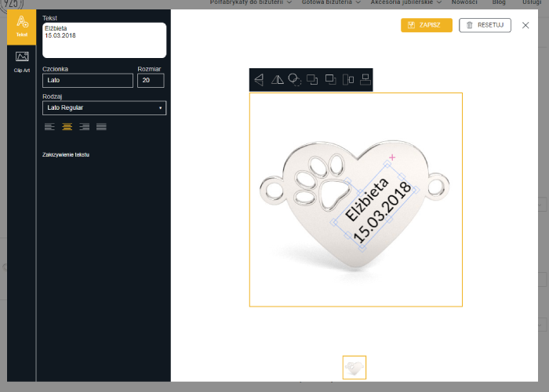Expand the Zakrzywienie tekstu section
This screenshot has height=392, width=549.
tap(66, 154)
